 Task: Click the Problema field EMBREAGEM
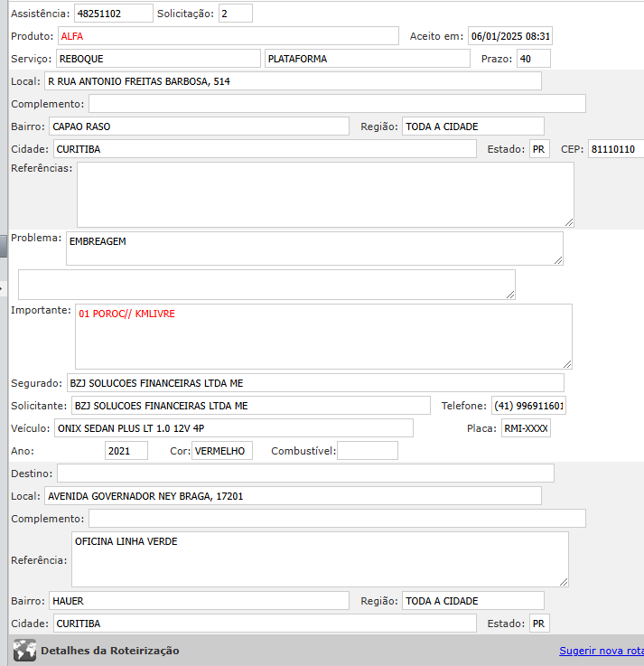point(314,249)
